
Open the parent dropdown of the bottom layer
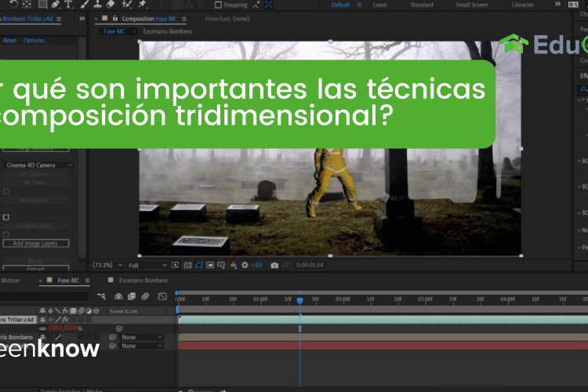coord(141,346)
